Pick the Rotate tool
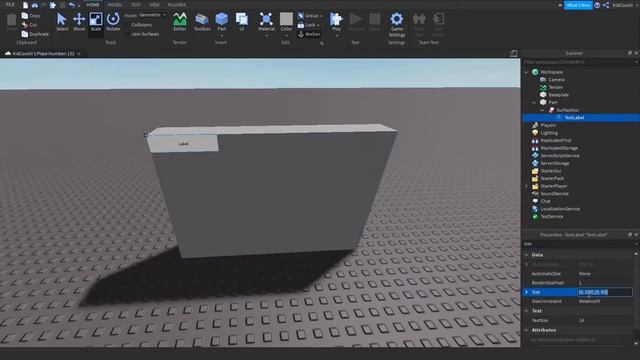The width and height of the screenshot is (640, 360). tap(113, 22)
